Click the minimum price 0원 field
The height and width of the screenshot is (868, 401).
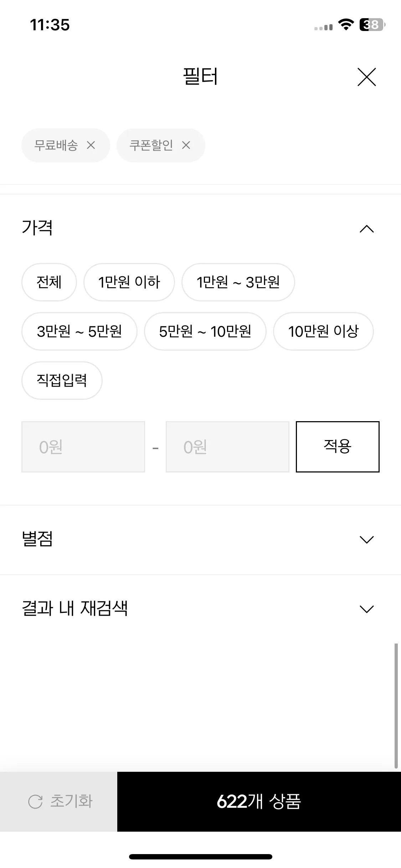83,447
